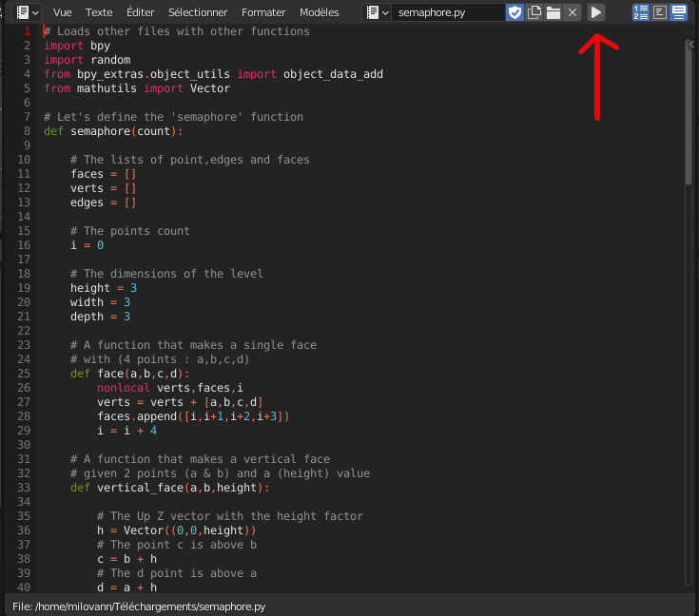Open the Vue menu
699x616 pixels.
tap(62, 12)
